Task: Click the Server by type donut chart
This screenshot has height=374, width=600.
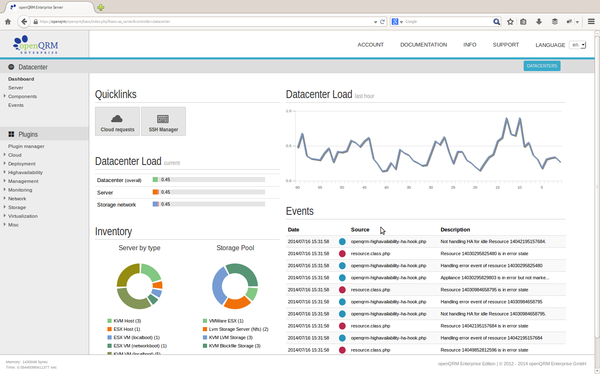Action: [139, 286]
